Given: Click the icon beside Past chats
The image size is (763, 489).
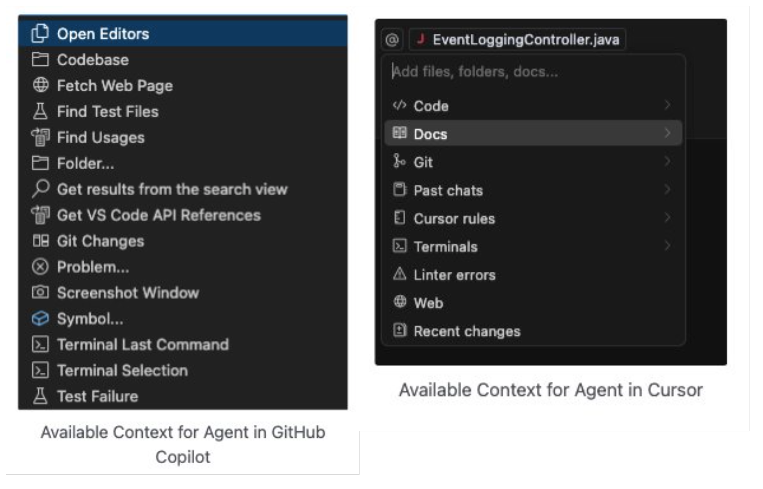Looking at the screenshot, I should (x=400, y=189).
